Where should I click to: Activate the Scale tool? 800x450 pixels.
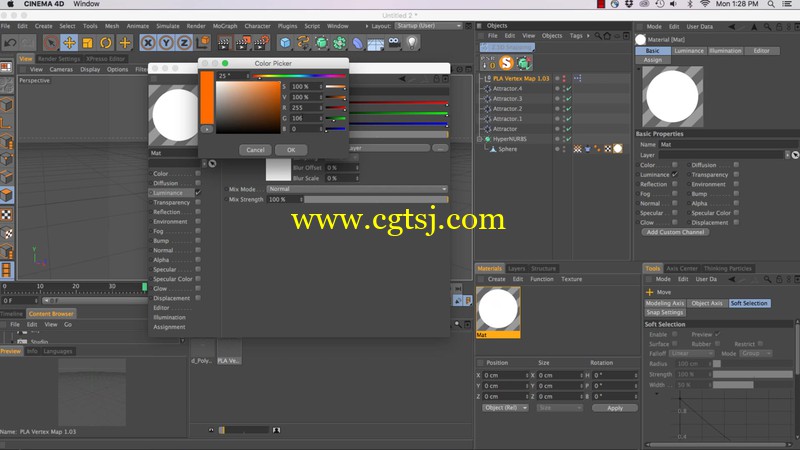[x=87, y=43]
